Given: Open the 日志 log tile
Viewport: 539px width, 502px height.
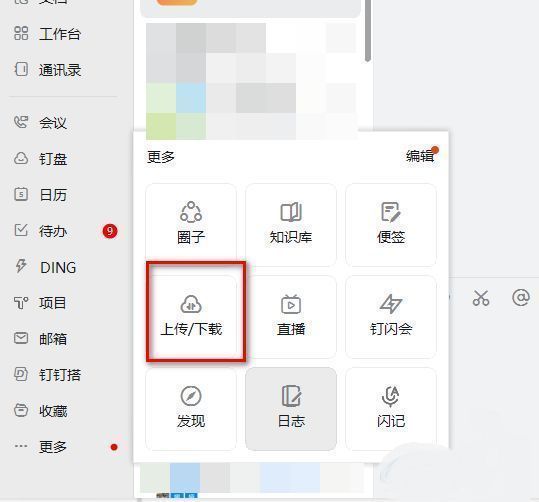Looking at the screenshot, I should click(291, 408).
